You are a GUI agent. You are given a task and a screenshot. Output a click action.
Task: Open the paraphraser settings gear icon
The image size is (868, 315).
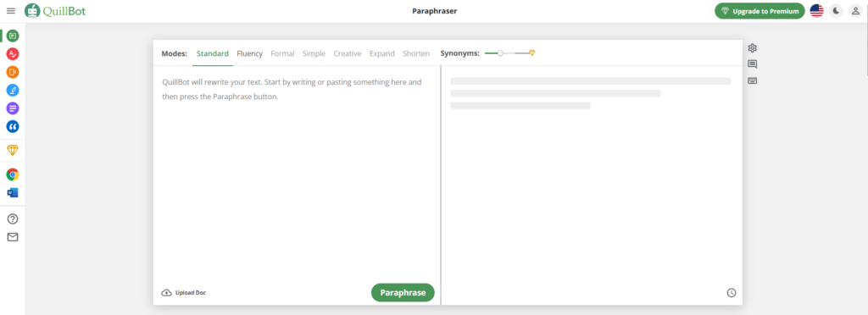(x=753, y=48)
